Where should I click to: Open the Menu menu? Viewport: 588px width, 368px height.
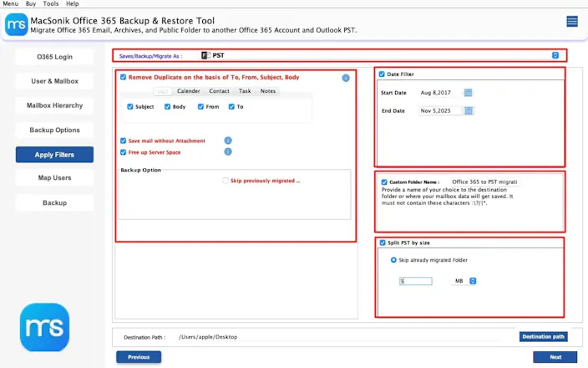[x=11, y=3]
